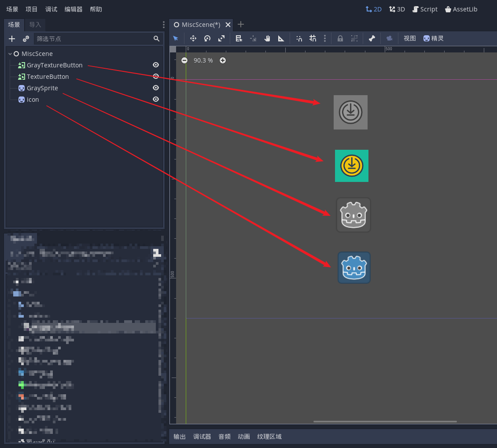This screenshot has width=497, height=448.
Task: Click the skeleton bone options icon
Action: coord(372,38)
